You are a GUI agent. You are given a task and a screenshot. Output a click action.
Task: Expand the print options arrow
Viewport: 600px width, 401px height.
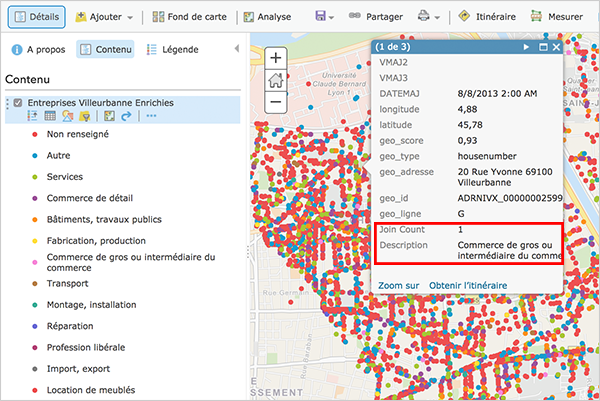(x=437, y=18)
